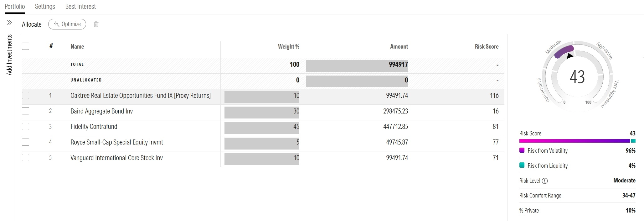Switch to the Settings tab
Viewport: 644px width, 221px height.
tap(45, 7)
